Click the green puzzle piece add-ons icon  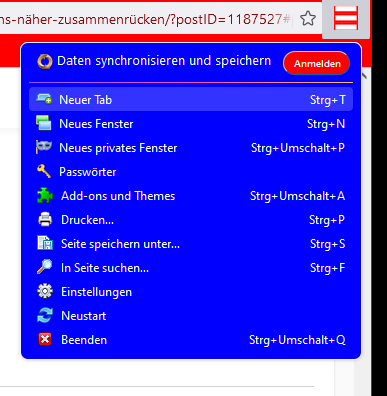tap(45, 196)
